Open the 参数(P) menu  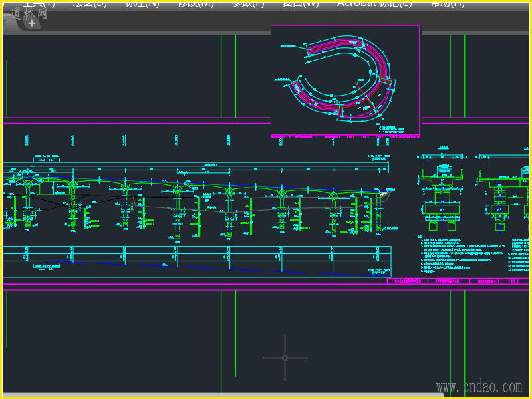(248, 3)
